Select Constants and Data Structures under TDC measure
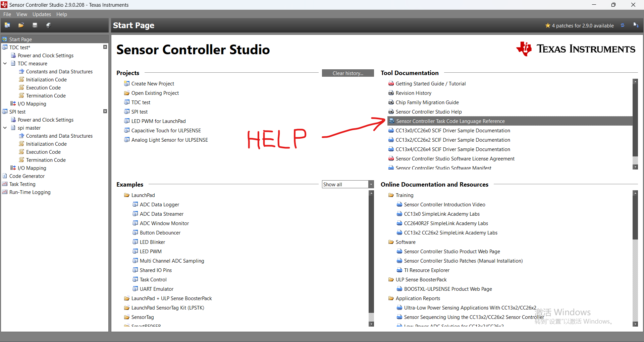The image size is (644, 342). pyautogui.click(x=59, y=71)
